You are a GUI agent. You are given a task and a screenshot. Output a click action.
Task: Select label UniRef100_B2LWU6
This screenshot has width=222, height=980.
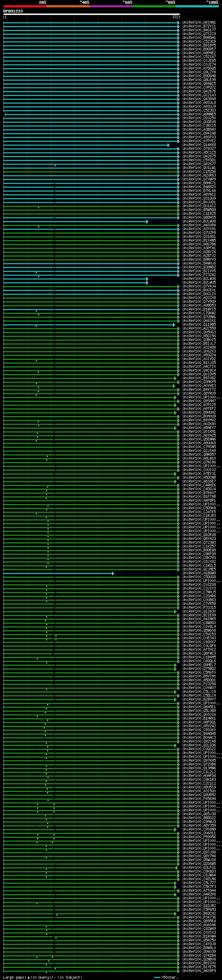coord(199,278)
